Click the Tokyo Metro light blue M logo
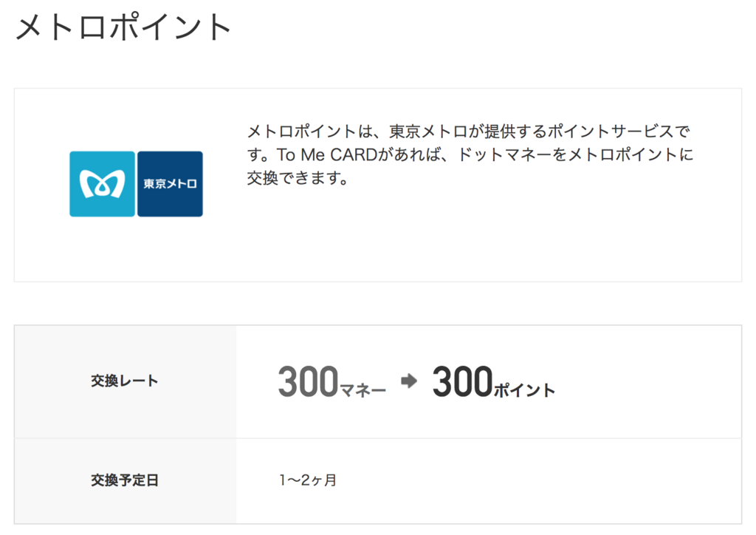Viewport: 756px width, 535px height. tap(102, 184)
